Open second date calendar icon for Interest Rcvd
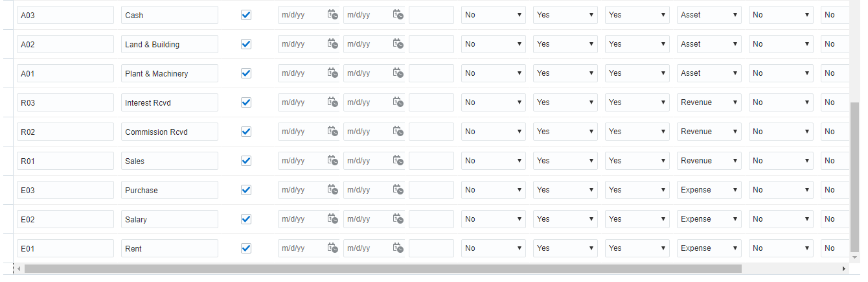868x282 pixels. pyautogui.click(x=398, y=102)
